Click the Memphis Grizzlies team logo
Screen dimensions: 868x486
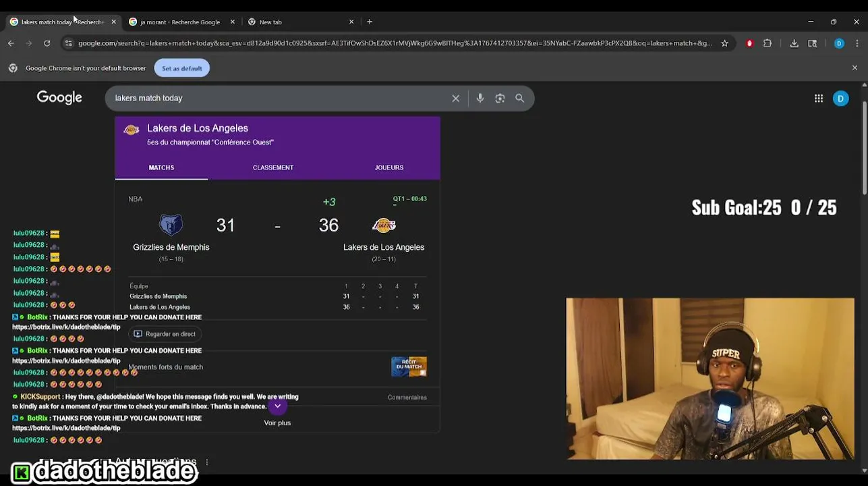tap(171, 225)
